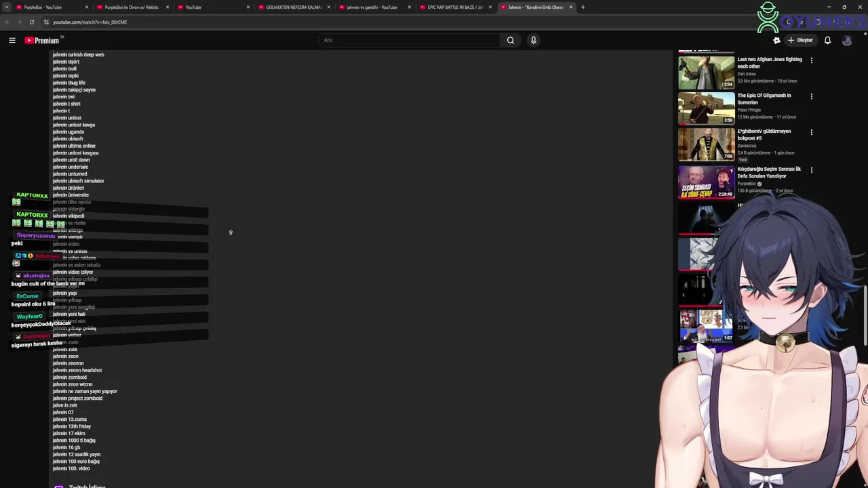868x488 pixels.
Task: Close the jahrein vs gandhi tab
Action: pyautogui.click(x=410, y=7)
